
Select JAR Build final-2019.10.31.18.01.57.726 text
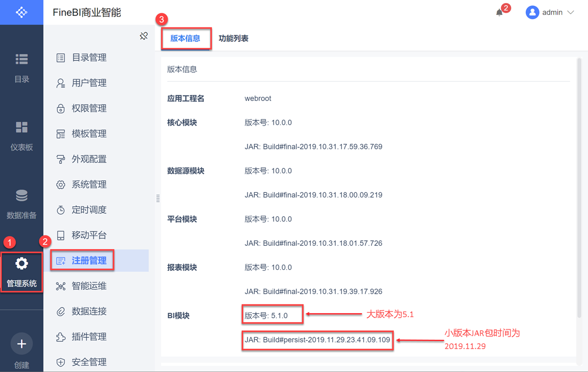[x=314, y=243]
